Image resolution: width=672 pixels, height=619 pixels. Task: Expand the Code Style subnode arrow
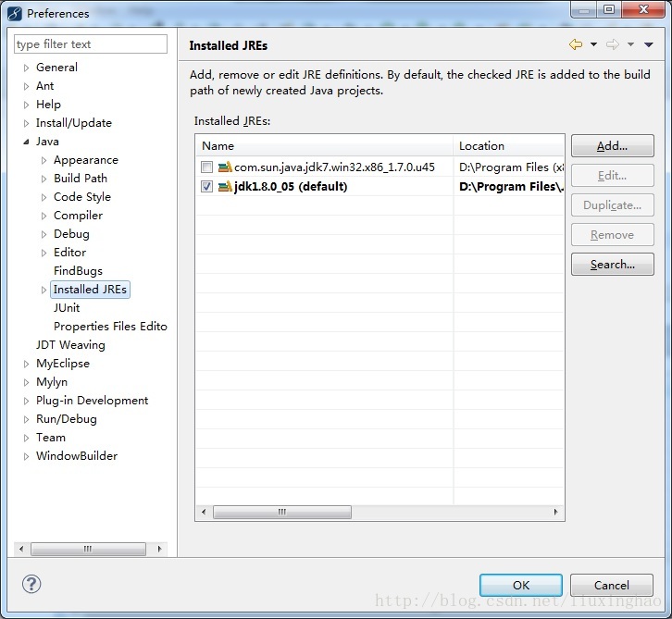[44, 197]
